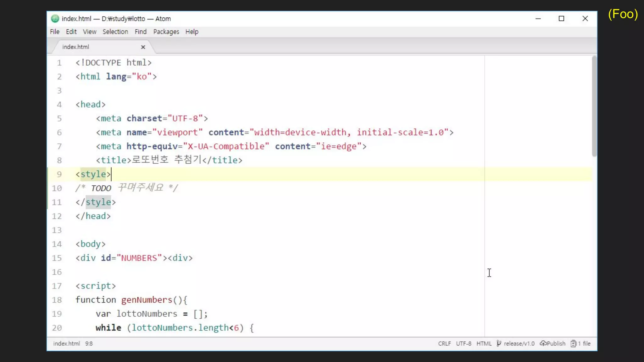The width and height of the screenshot is (644, 362).
Task: Open the View menu
Action: click(89, 32)
